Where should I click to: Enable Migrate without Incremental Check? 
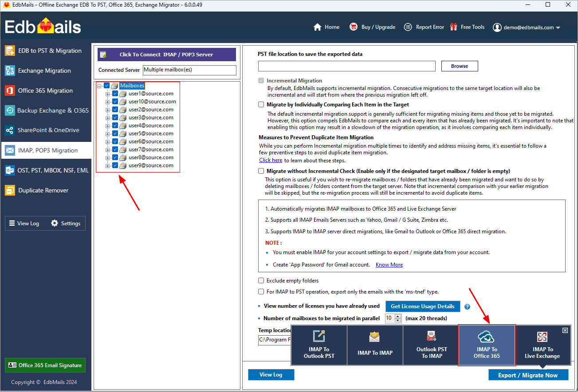(261, 171)
